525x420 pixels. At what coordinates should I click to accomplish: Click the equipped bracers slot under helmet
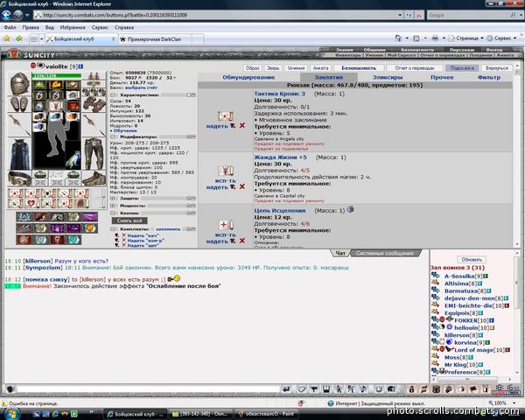[19, 104]
